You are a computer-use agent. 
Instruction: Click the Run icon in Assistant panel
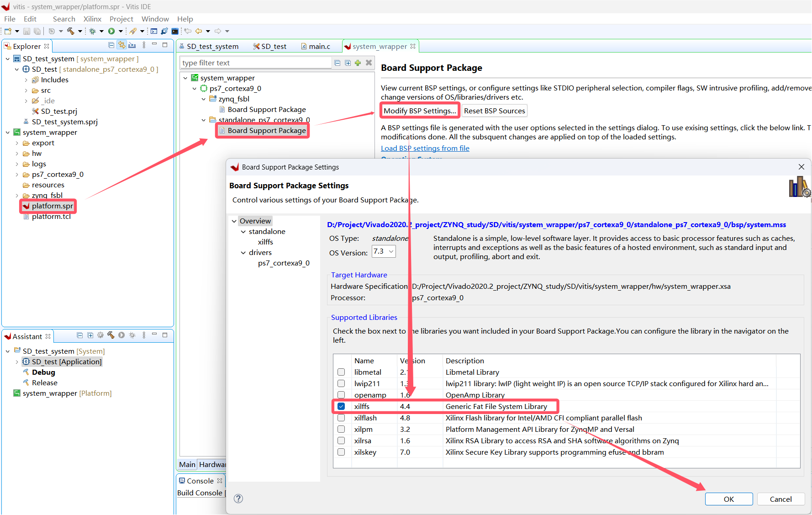121,335
